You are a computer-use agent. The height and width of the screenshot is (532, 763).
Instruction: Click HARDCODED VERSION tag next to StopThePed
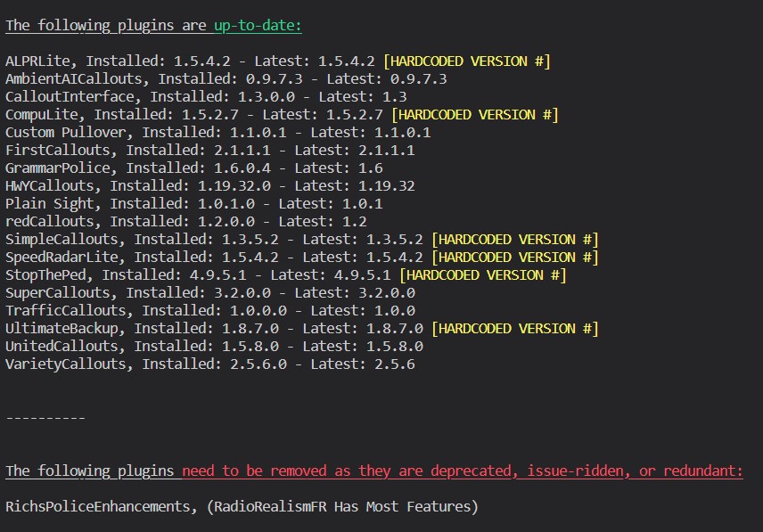pos(483,275)
